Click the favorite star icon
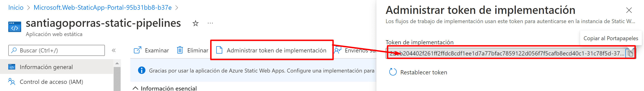The width and height of the screenshot is (644, 91). click(196, 24)
